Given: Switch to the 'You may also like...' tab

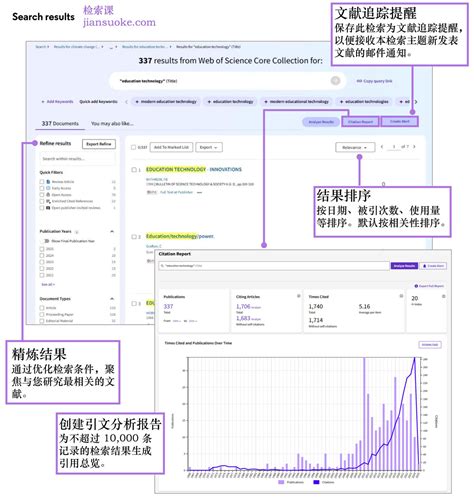Looking at the screenshot, I should tap(112, 123).
